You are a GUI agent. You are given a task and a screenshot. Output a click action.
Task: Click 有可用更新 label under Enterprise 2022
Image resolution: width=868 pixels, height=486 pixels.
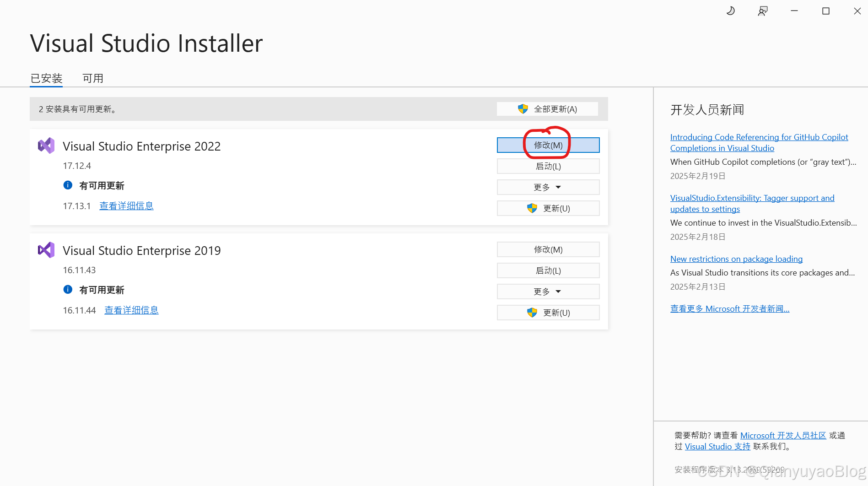click(102, 186)
